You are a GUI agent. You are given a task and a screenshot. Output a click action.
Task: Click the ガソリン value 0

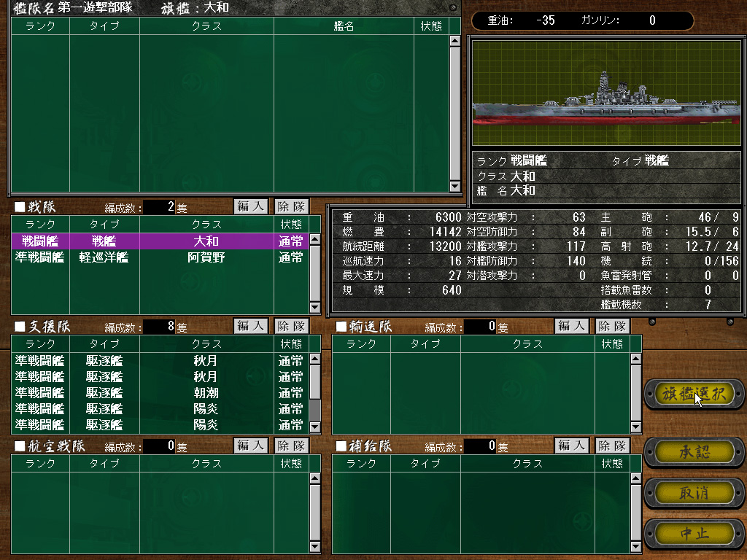click(652, 20)
